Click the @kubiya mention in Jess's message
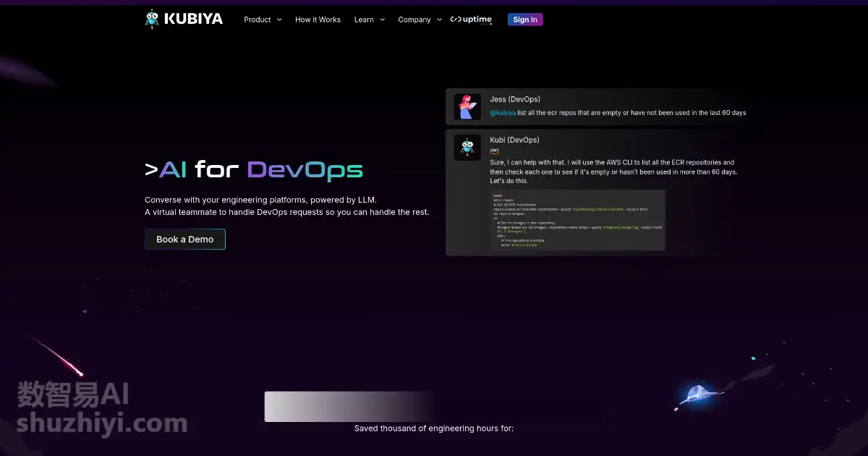Viewport: 868px width, 456px height. pos(503,113)
